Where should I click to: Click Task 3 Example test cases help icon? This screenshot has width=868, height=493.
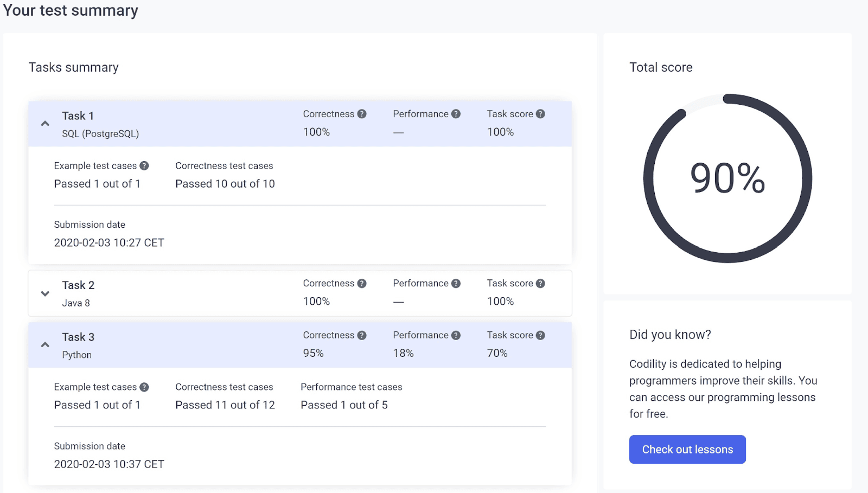144,387
